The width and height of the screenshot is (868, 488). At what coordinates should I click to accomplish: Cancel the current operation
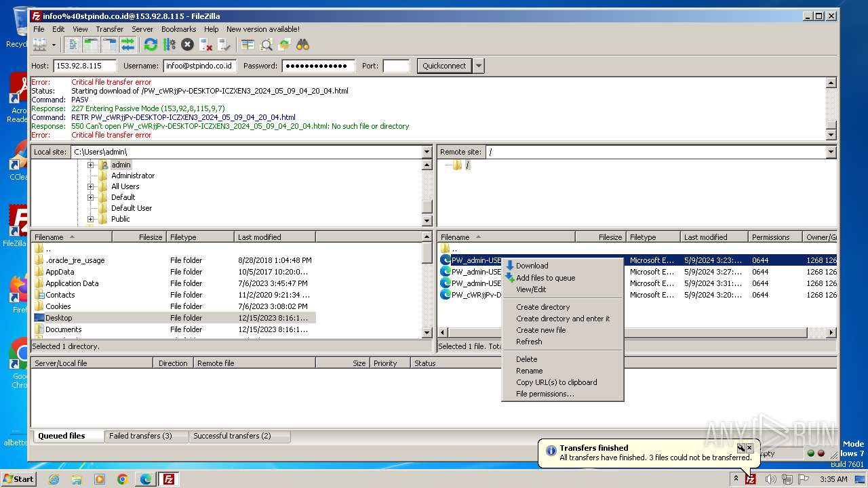(187, 45)
